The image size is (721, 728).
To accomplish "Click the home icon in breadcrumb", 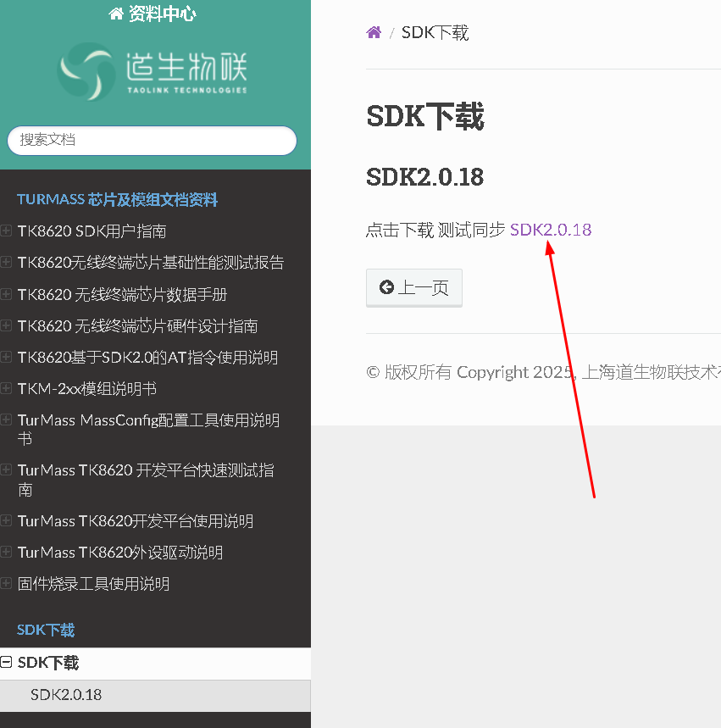I will click(374, 32).
